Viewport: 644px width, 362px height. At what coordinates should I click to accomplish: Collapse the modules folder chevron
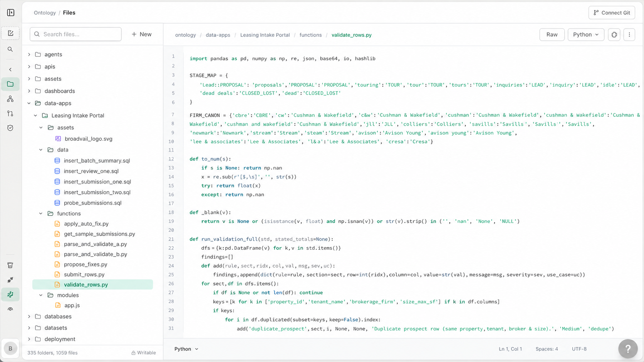click(41, 295)
